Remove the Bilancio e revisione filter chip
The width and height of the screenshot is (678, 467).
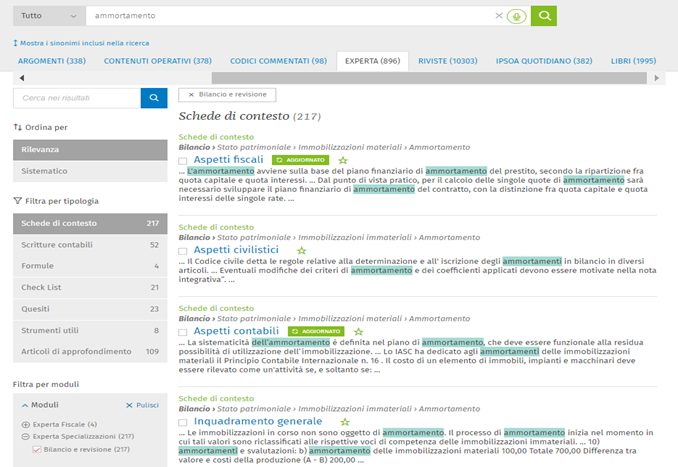pos(187,94)
